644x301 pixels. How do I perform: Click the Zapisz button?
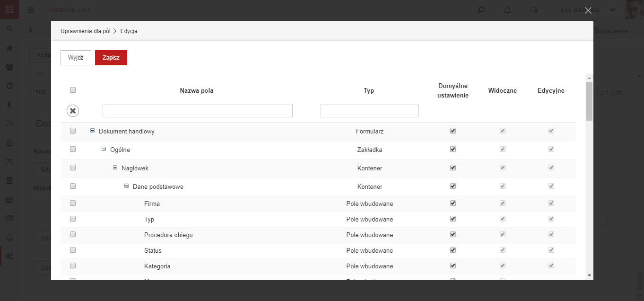(x=111, y=58)
